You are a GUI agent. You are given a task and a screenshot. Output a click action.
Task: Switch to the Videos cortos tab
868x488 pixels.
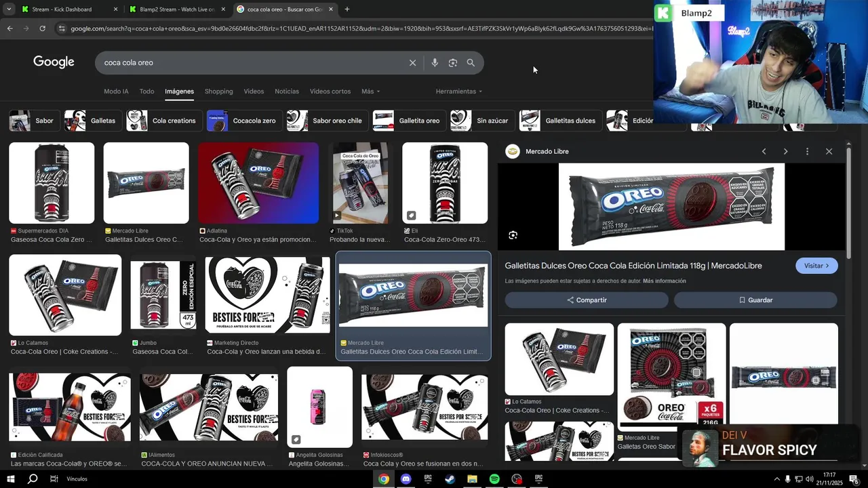[330, 91]
